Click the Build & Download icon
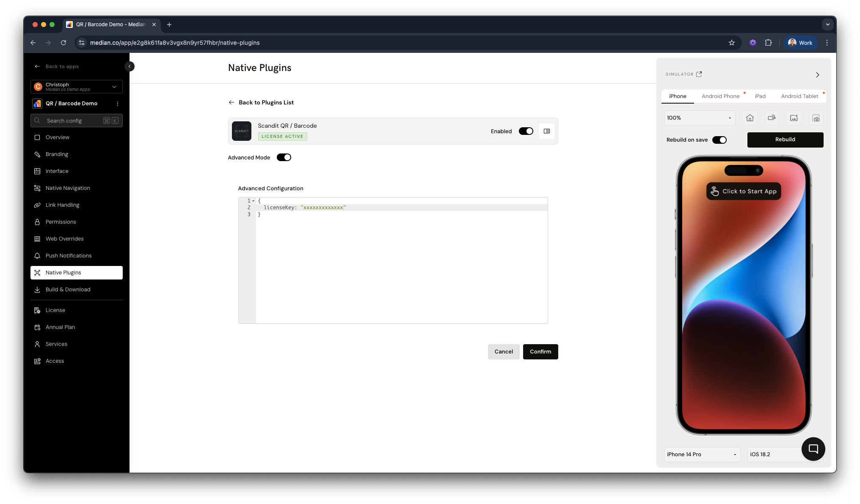The image size is (860, 504). 37,290
